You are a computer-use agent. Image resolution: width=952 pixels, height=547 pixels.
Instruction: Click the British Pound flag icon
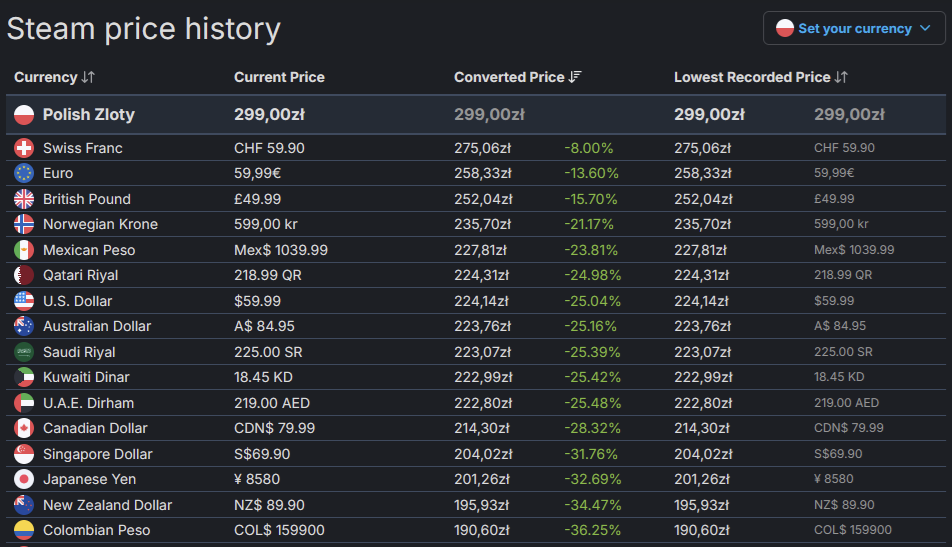pos(24,199)
